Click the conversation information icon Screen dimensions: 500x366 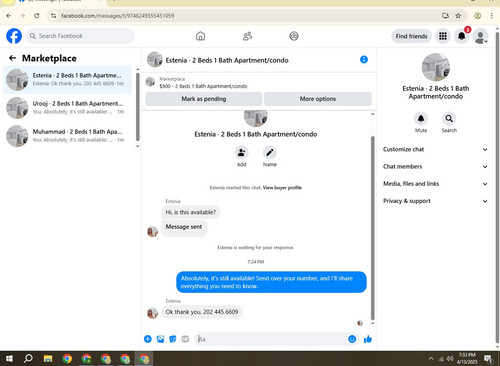pos(364,60)
